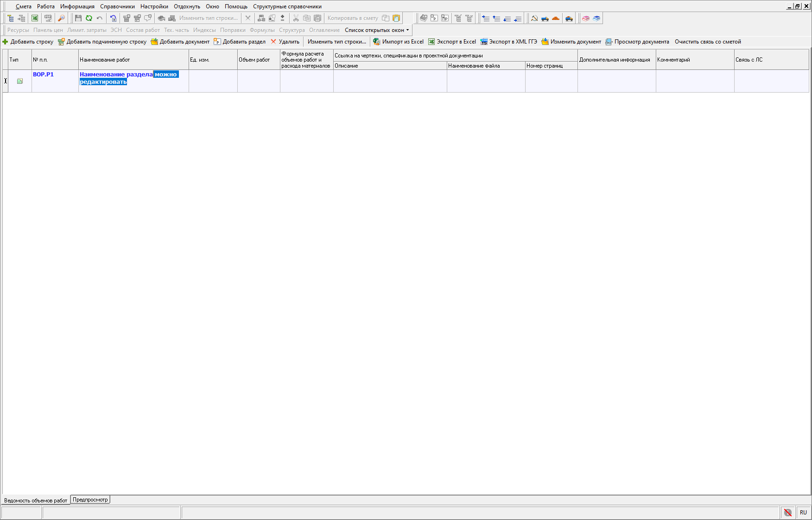This screenshot has height=520, width=812.
Task: Open the Структурные справочники menu
Action: 287,6
